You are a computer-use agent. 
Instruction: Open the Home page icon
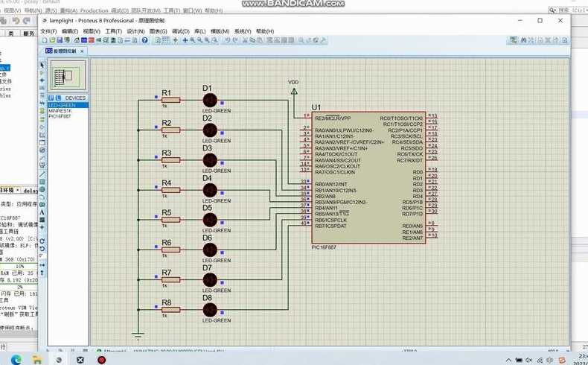pos(77,40)
